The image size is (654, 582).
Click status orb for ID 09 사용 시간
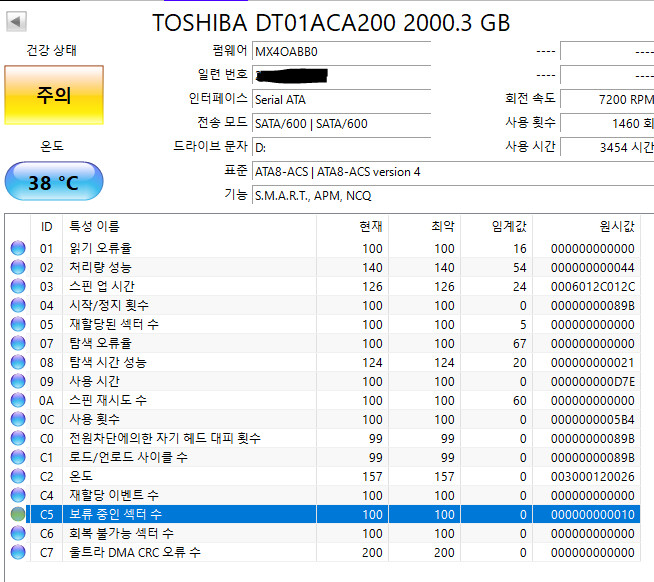tap(18, 381)
